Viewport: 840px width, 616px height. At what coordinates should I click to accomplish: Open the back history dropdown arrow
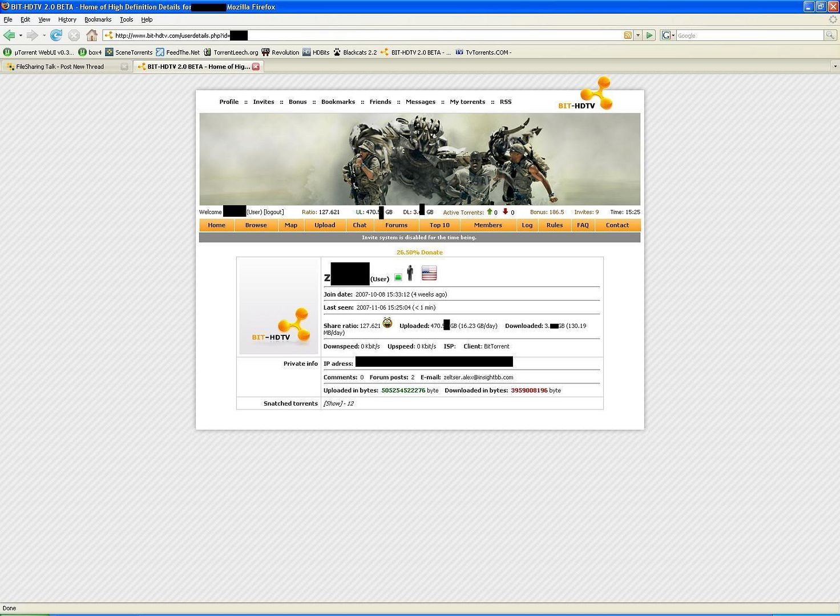[21, 35]
